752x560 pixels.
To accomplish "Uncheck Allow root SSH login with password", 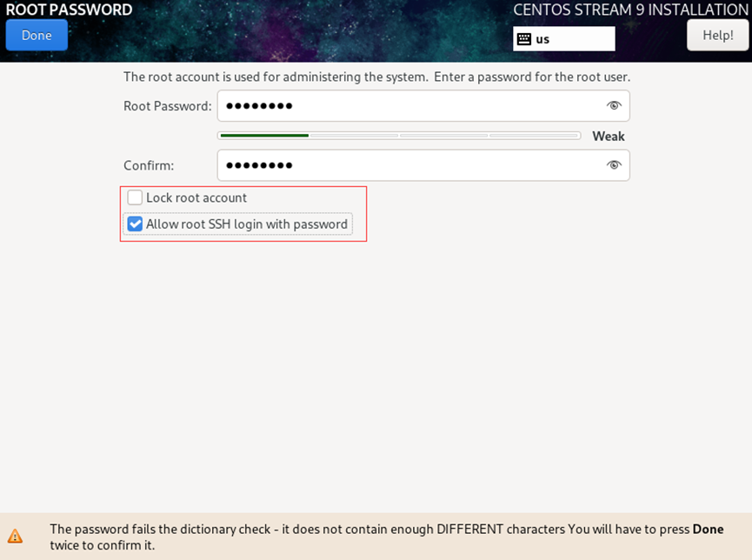I will [x=135, y=223].
